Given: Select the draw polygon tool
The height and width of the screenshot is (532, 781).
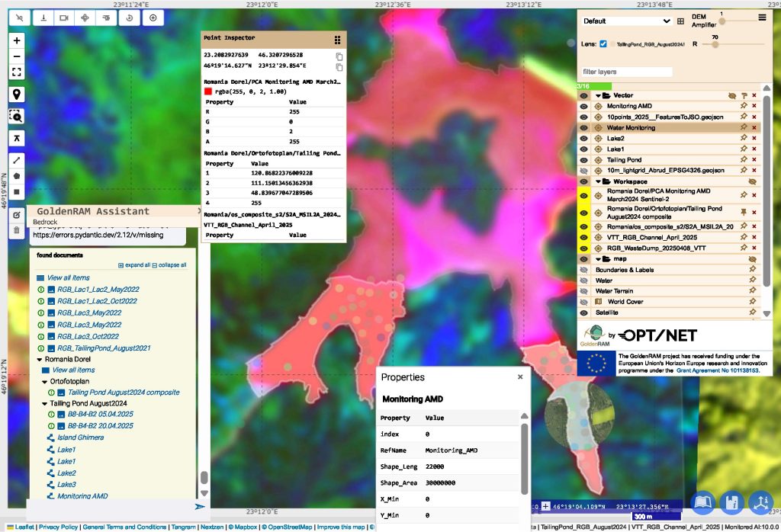Looking at the screenshot, I should [17, 175].
